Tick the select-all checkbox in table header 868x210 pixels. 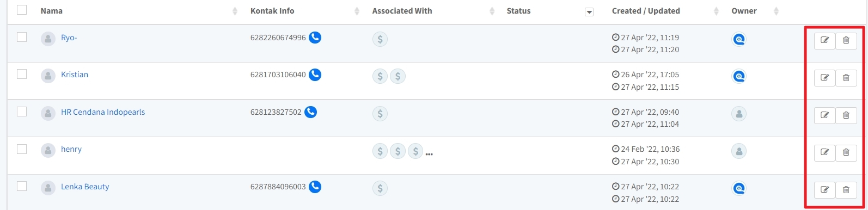click(x=22, y=10)
